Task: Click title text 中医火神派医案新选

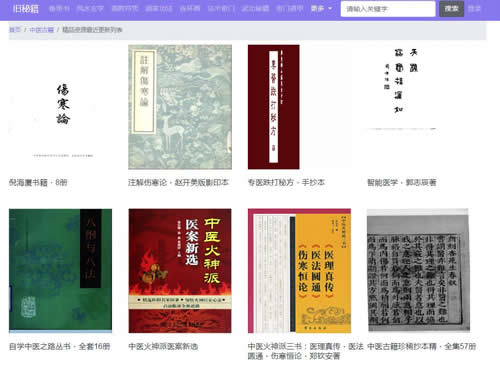Action: (x=163, y=347)
